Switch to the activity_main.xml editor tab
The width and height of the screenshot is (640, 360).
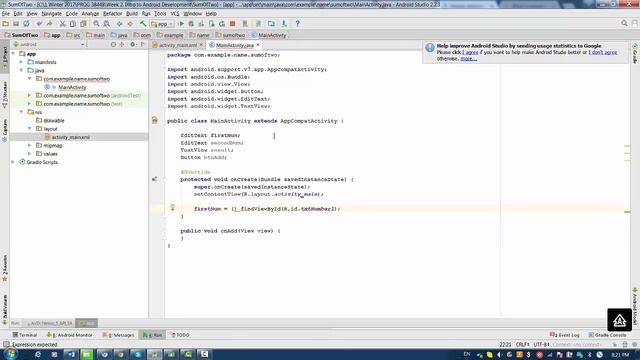point(177,45)
